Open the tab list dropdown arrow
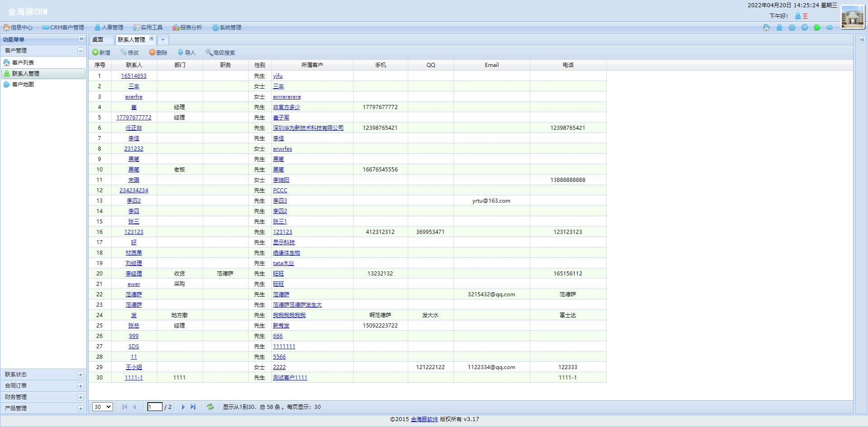Image resolution: width=868 pixels, height=427 pixels. tap(163, 40)
